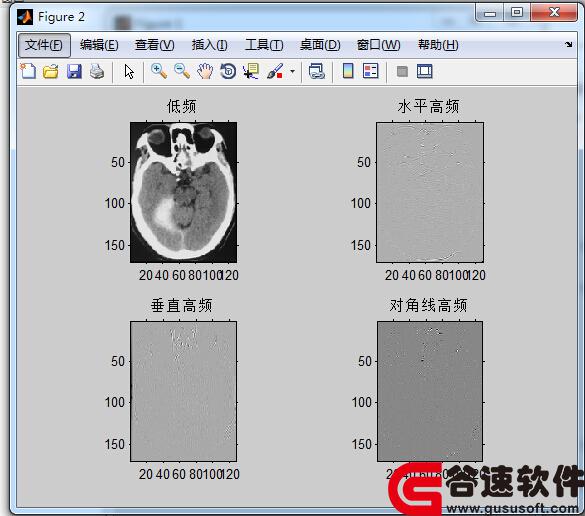
Task: Click the New Figure icon
Action: pyautogui.click(x=28, y=71)
